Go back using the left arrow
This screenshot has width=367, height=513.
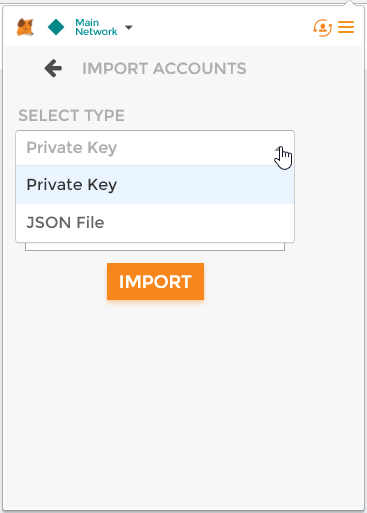pos(53,68)
